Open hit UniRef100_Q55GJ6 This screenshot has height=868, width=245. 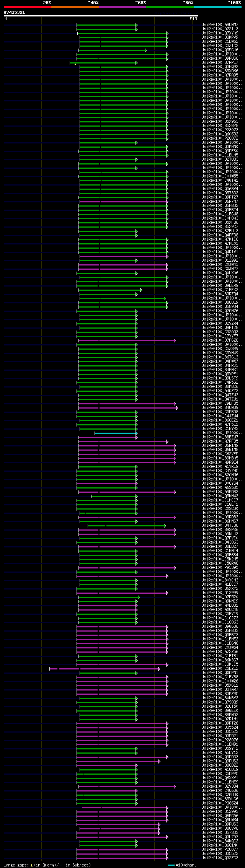220,50
